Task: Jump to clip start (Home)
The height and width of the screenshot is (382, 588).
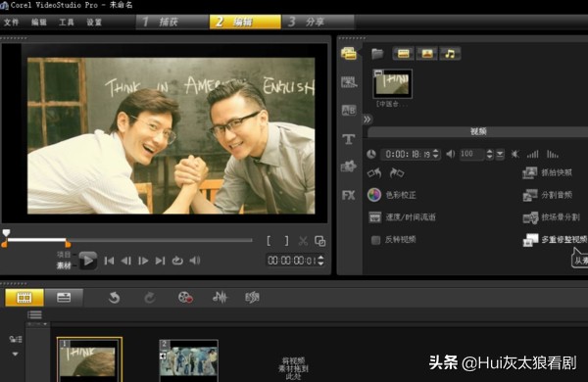Action: [109, 261]
